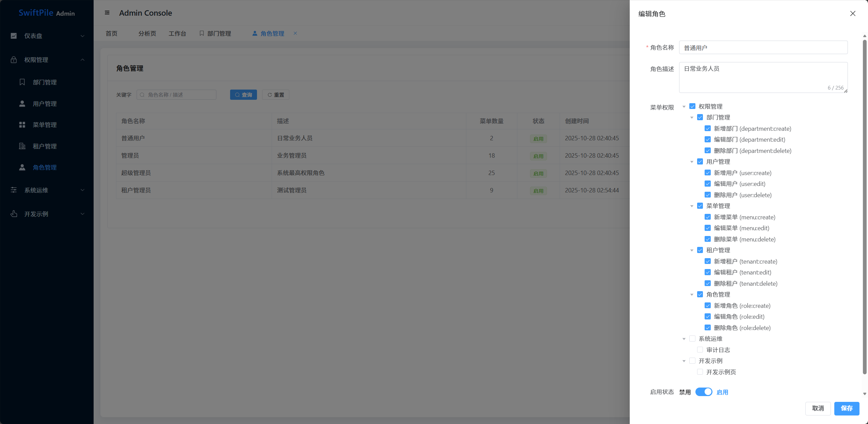The width and height of the screenshot is (868, 424).
Task: Collapse the 用户管理 tree node arrow
Action: 692,162
